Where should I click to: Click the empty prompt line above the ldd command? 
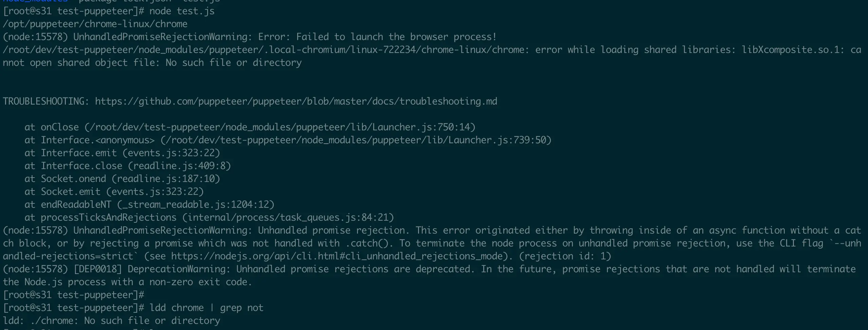[73, 295]
